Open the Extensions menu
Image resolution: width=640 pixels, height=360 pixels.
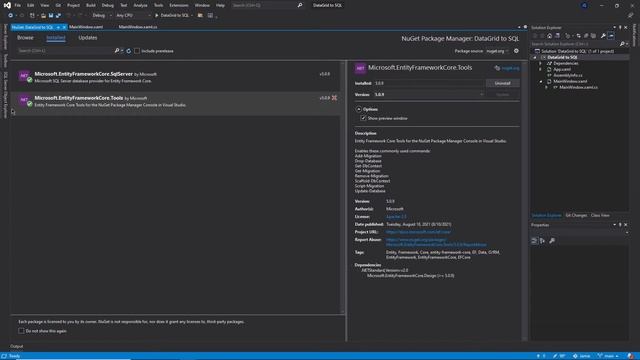tap(179, 5)
